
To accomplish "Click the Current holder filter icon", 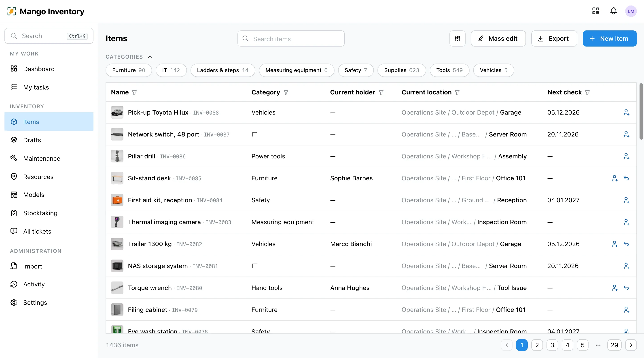I will (381, 93).
